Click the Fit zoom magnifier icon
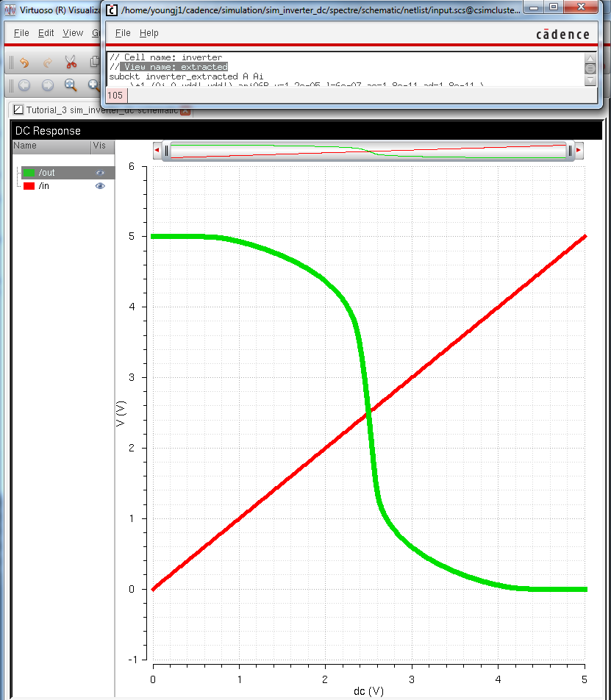611x700 pixels. tap(71, 85)
